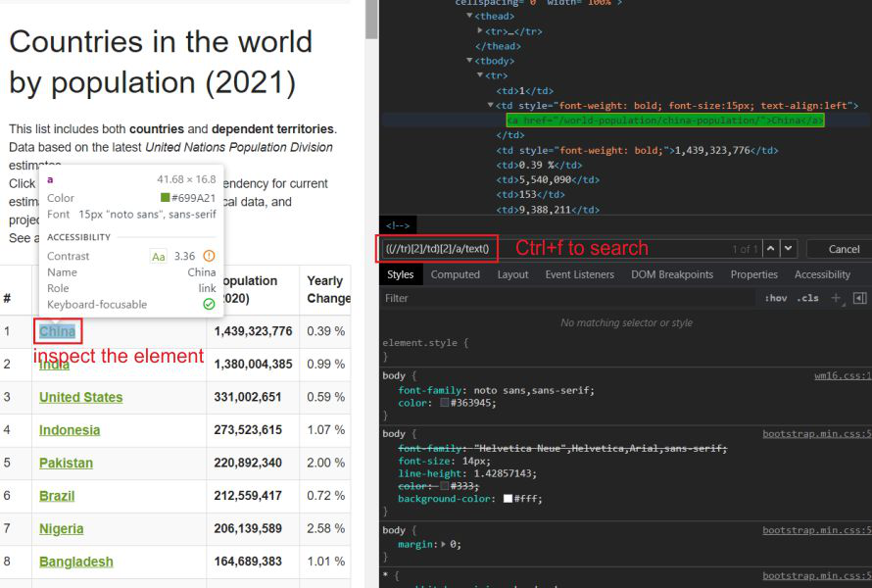The image size is (872, 588).
Task: Open the Bangladesh country link
Action: tap(76, 562)
